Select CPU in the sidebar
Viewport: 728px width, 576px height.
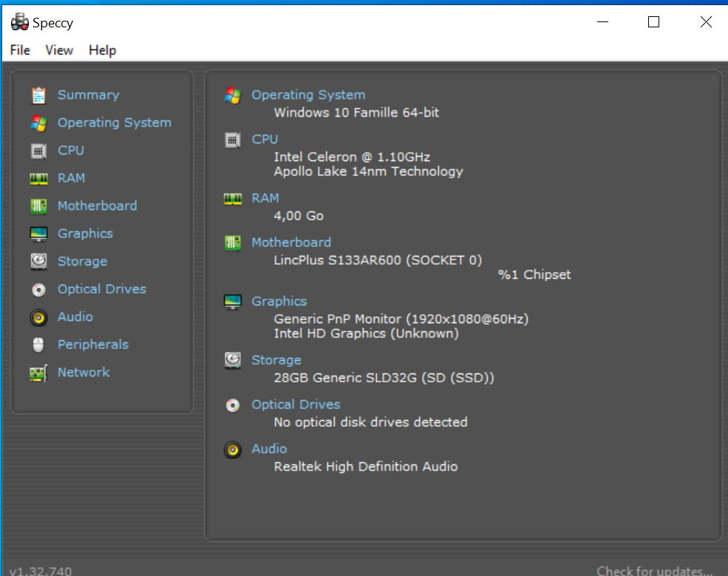pyautogui.click(x=70, y=150)
